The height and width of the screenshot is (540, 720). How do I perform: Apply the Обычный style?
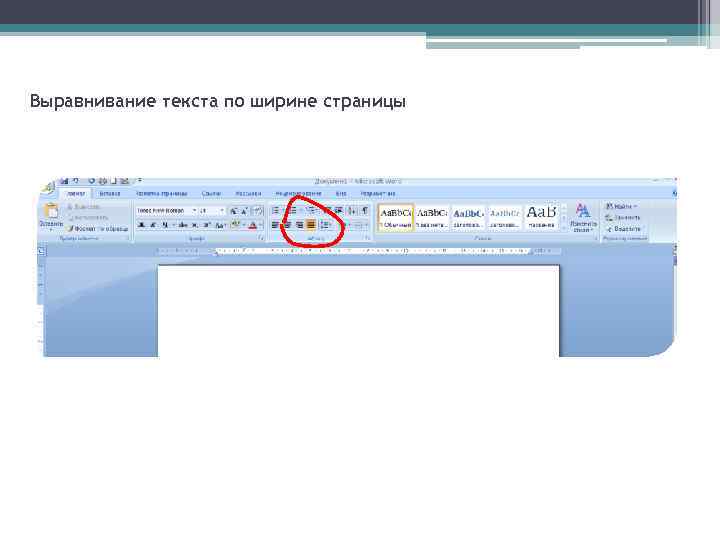tap(395, 217)
